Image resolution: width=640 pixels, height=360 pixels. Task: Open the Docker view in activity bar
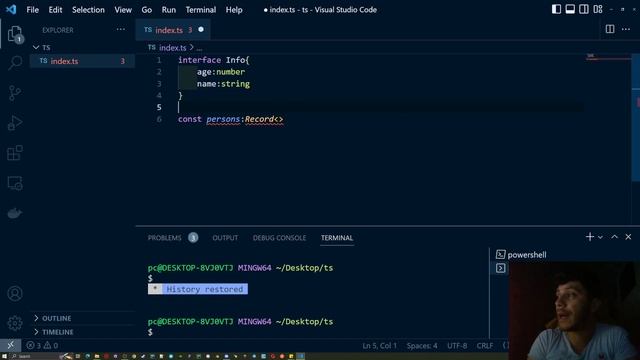point(15,213)
